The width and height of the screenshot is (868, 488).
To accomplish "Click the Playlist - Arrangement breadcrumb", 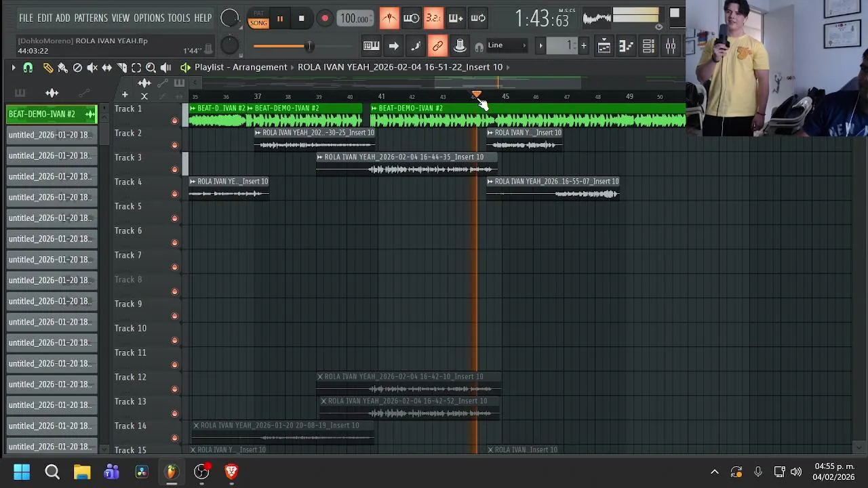I will [241, 67].
